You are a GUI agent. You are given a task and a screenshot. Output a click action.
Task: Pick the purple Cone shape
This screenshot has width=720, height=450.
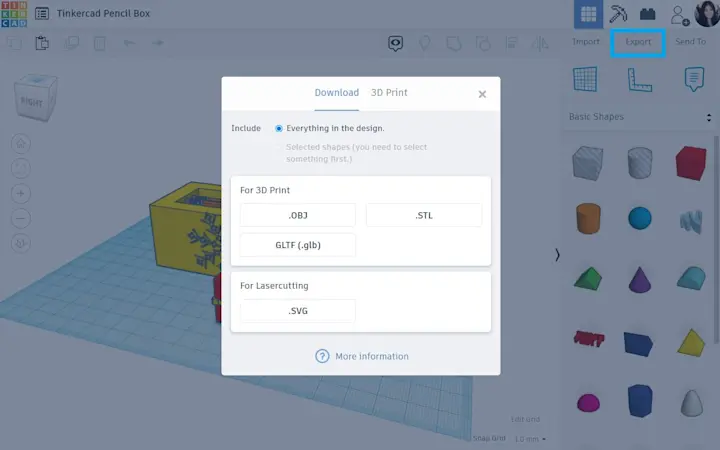pyautogui.click(x=640, y=279)
